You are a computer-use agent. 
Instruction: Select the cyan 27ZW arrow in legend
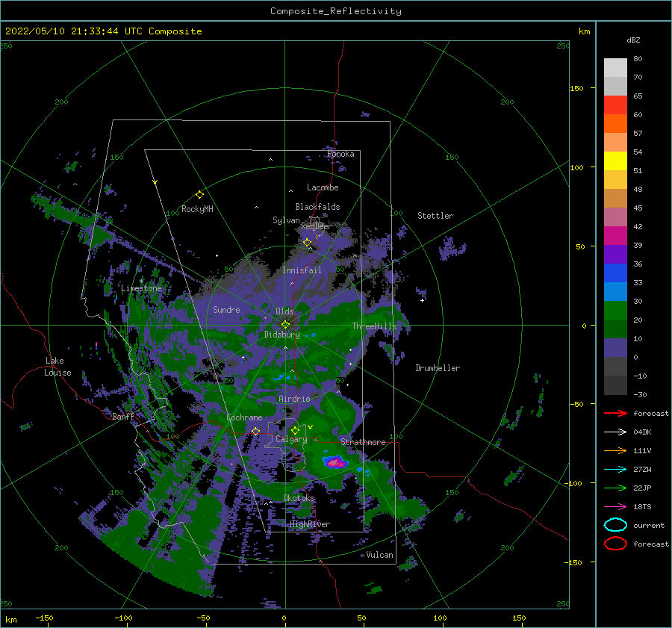point(615,470)
